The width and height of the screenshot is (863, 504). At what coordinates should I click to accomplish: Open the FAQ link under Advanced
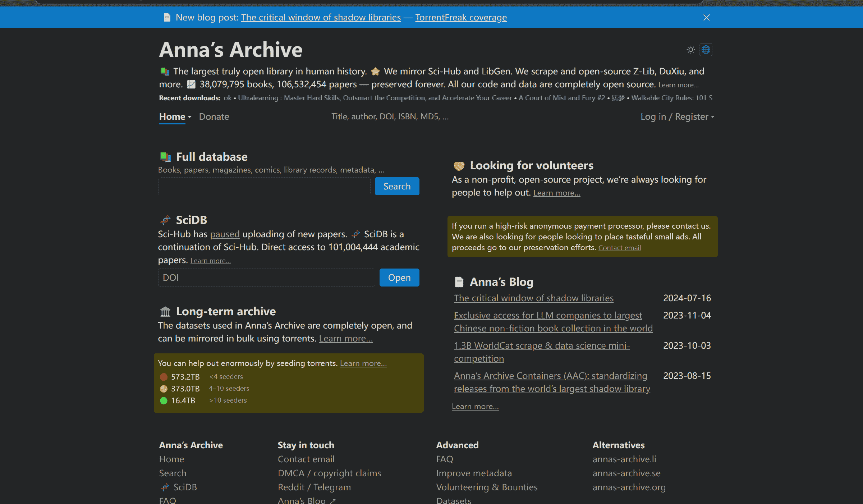445,459
